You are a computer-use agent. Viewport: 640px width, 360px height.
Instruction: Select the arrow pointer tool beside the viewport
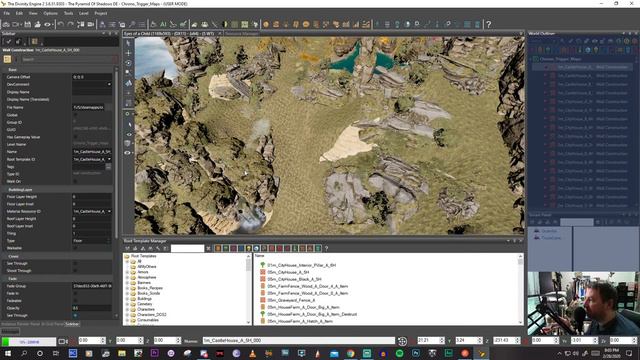coord(128,43)
